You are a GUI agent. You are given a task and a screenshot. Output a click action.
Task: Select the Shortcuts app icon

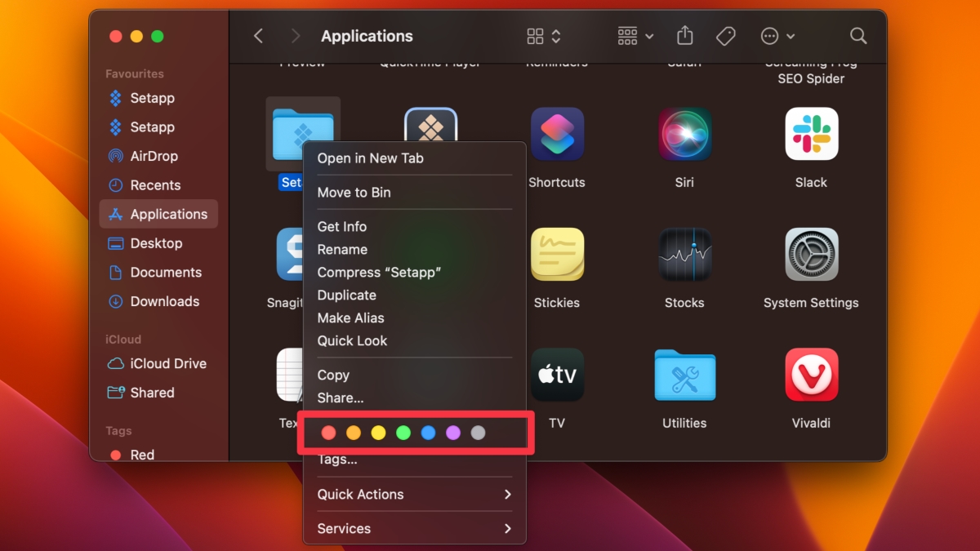click(x=557, y=133)
